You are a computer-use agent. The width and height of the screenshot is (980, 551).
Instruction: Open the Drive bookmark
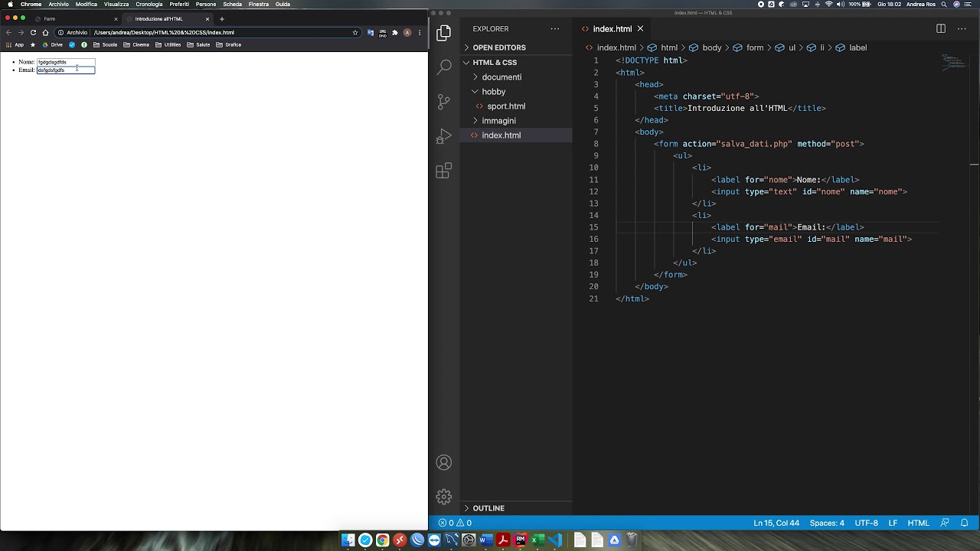tap(53, 44)
